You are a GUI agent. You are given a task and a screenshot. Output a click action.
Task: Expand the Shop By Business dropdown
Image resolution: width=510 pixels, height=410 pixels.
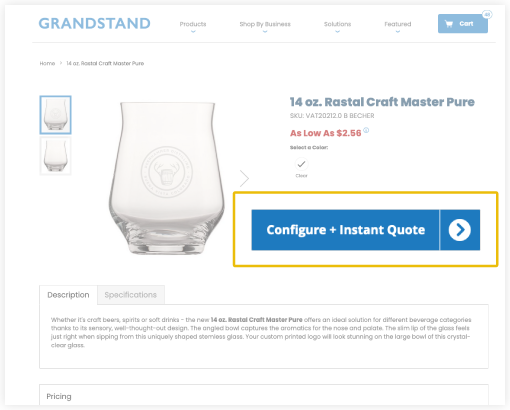[265, 24]
